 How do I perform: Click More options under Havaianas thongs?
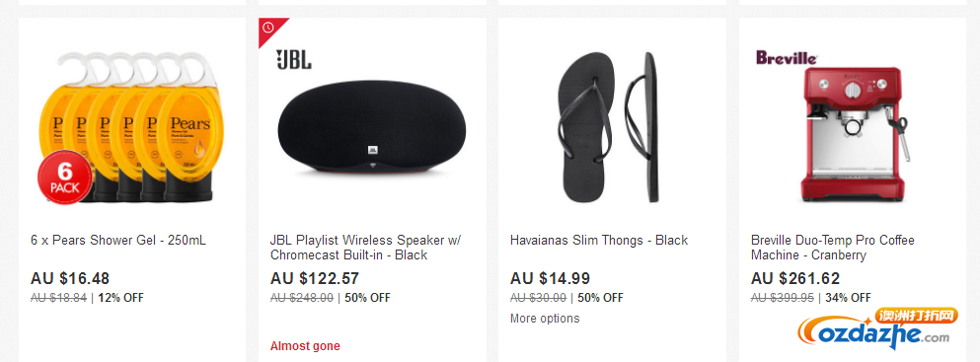click(x=545, y=319)
